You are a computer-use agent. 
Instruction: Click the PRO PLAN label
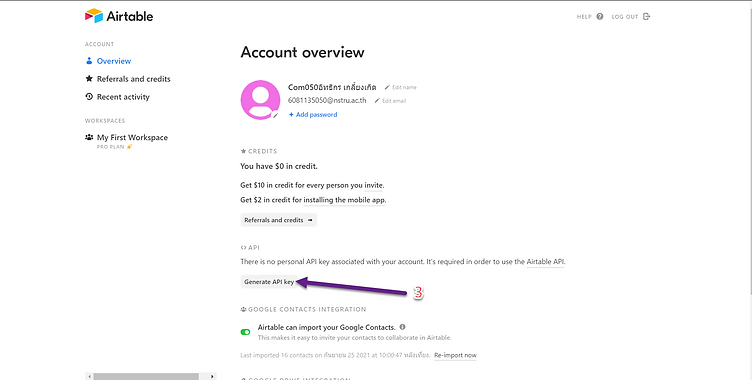(x=110, y=147)
